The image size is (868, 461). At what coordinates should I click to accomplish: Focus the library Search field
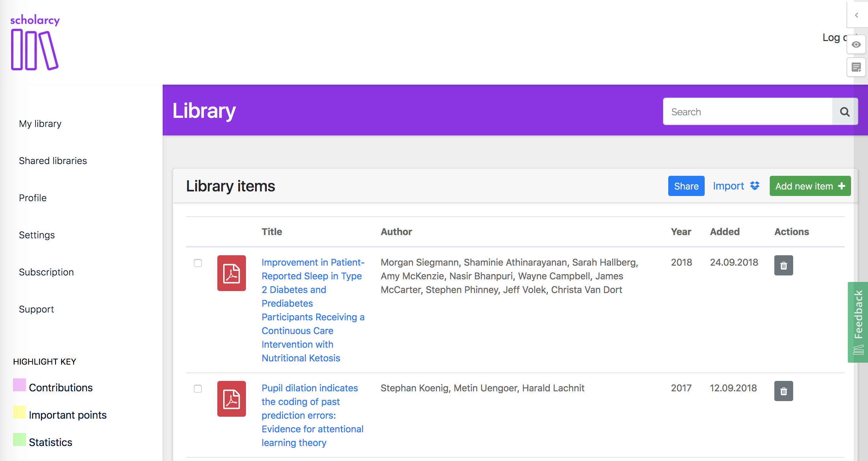pos(747,112)
